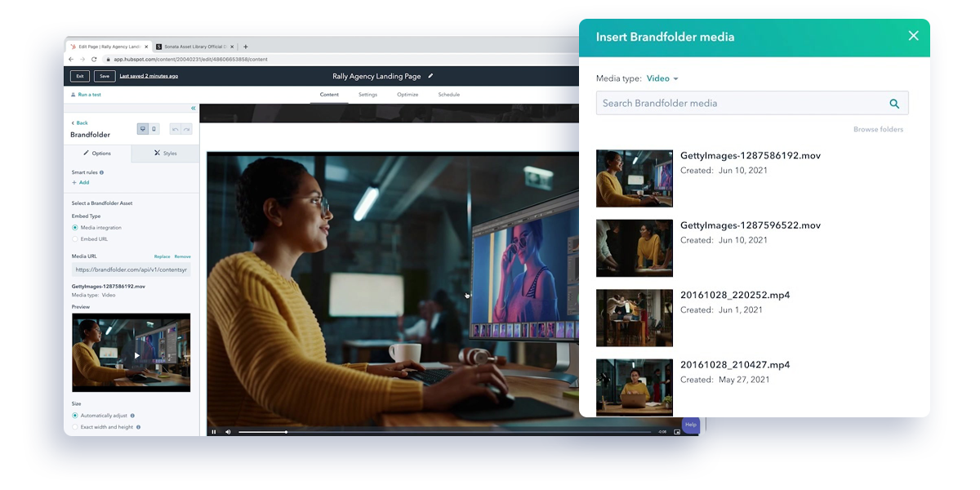
Task: Pick the 20161028_220252.mp4 thumbnail
Action: (635, 318)
